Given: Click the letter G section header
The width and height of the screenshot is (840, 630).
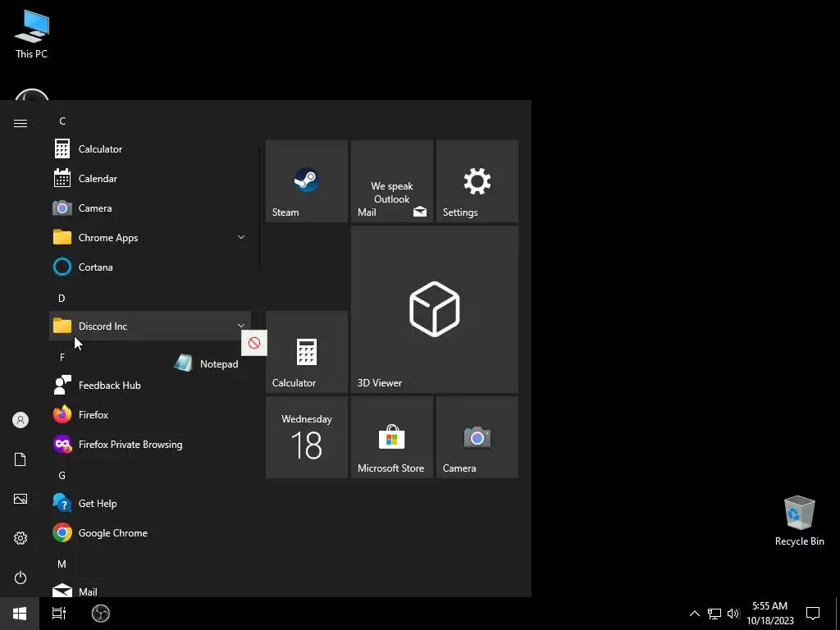Looking at the screenshot, I should (x=62, y=475).
